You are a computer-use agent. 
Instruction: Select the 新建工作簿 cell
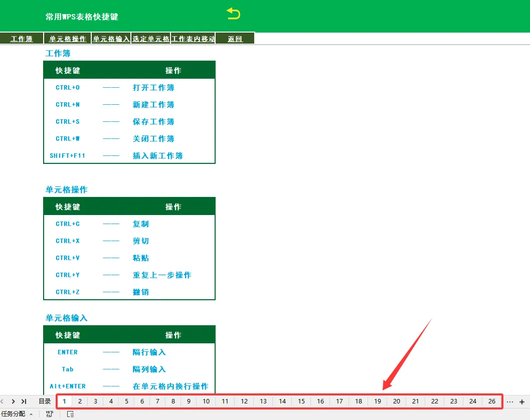click(x=153, y=105)
